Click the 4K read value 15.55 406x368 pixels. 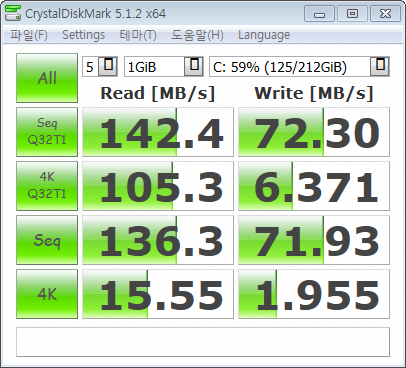click(x=158, y=294)
